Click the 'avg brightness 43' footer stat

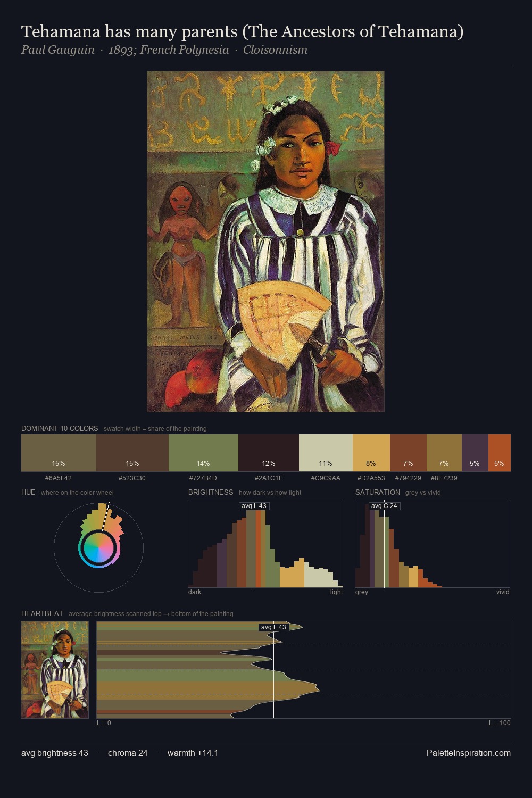click(x=55, y=753)
